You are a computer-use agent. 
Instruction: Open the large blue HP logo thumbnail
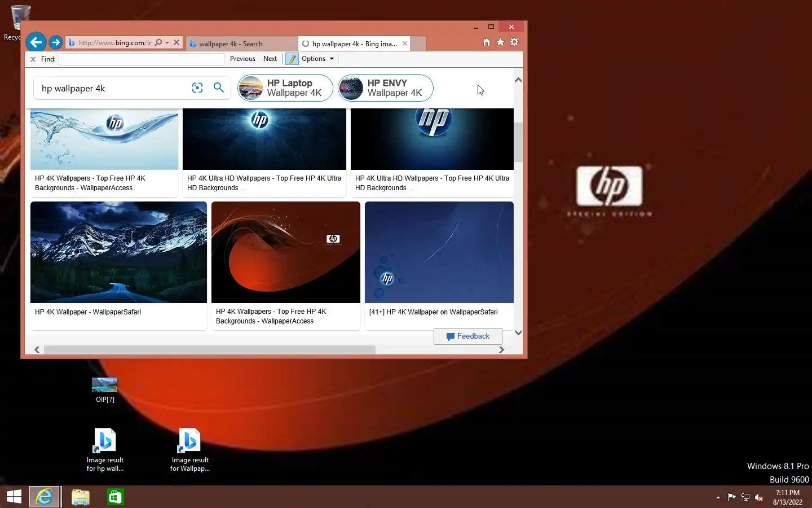432,139
